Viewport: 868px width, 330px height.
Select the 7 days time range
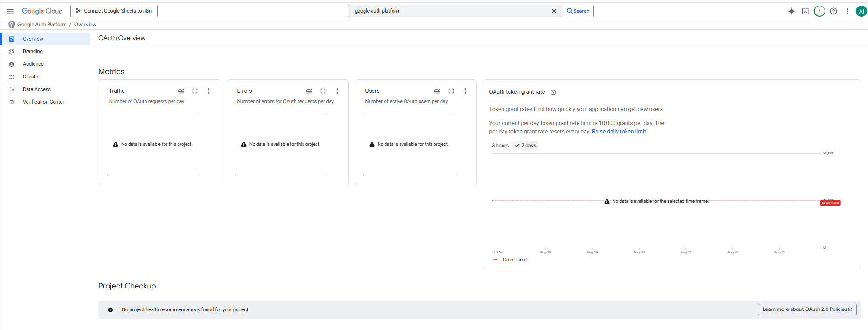(525, 146)
